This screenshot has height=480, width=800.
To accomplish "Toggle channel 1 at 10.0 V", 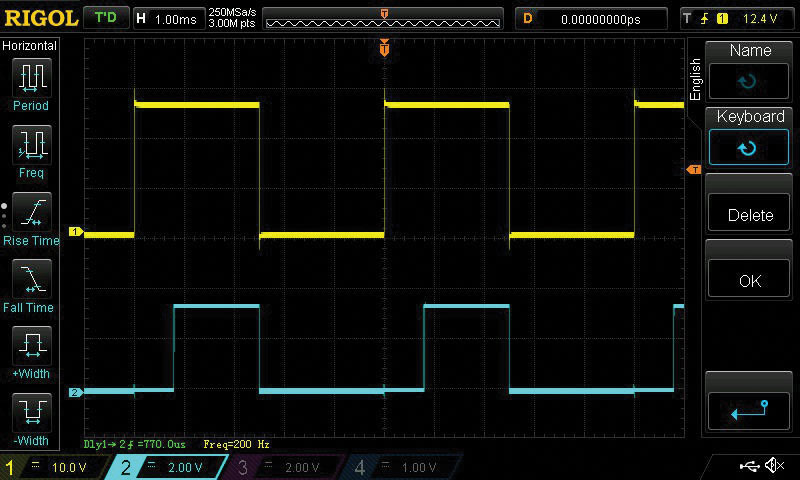I will coord(55,467).
